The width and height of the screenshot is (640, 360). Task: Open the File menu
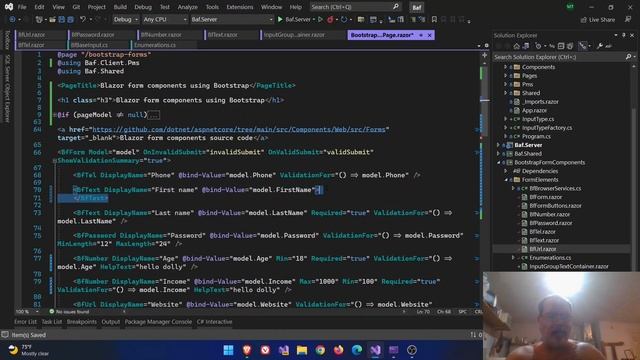click(22, 7)
